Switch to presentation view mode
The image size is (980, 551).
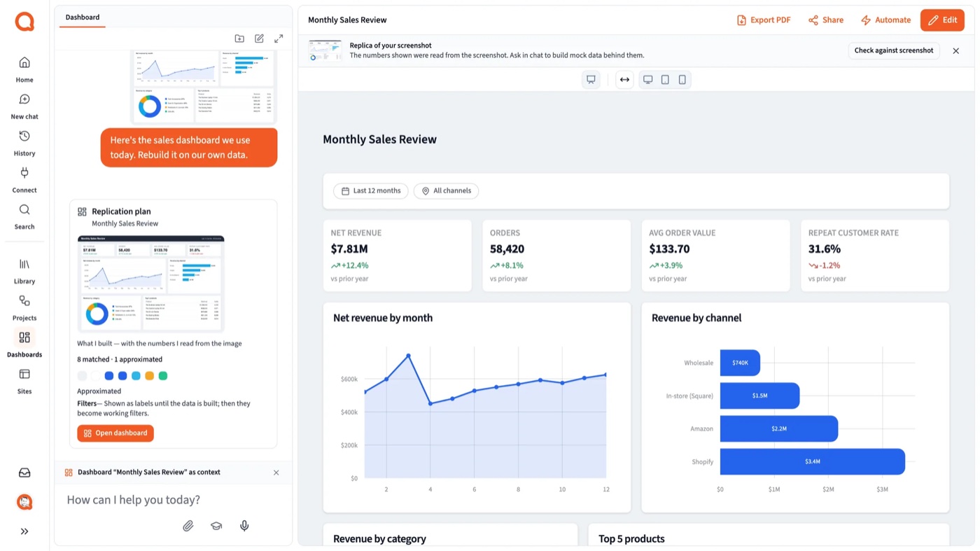(x=591, y=80)
